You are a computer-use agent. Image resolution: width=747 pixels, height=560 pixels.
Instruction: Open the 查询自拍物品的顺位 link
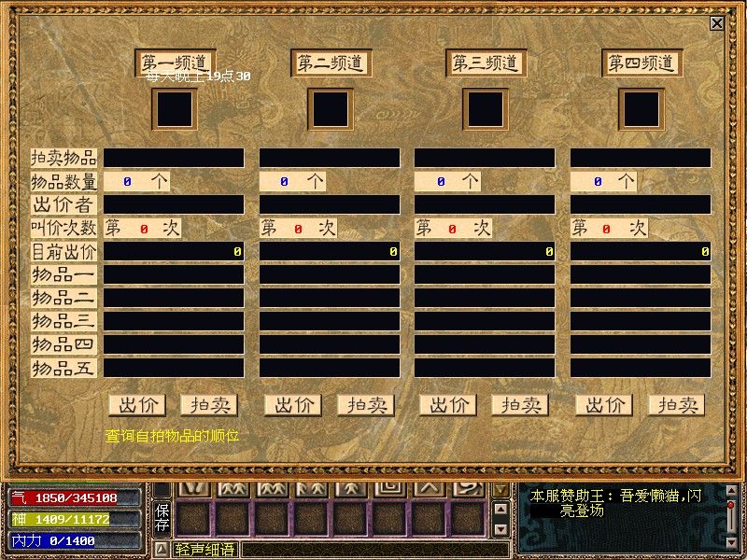(172, 435)
